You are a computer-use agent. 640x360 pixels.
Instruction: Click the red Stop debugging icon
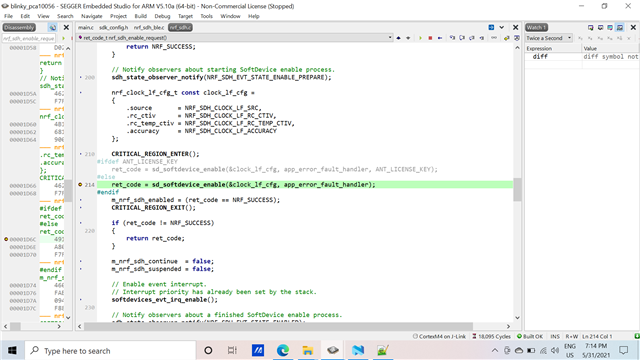(430, 38)
